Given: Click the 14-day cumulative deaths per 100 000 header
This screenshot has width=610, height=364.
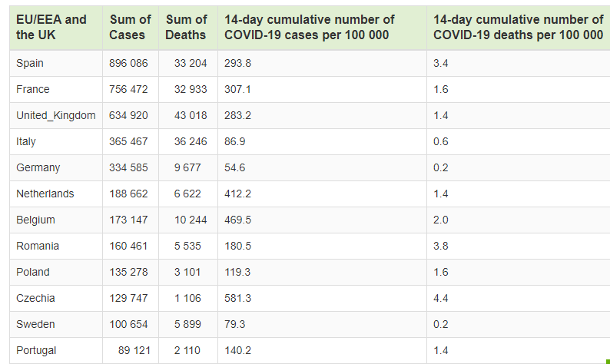Looking at the screenshot, I should tap(518, 27).
